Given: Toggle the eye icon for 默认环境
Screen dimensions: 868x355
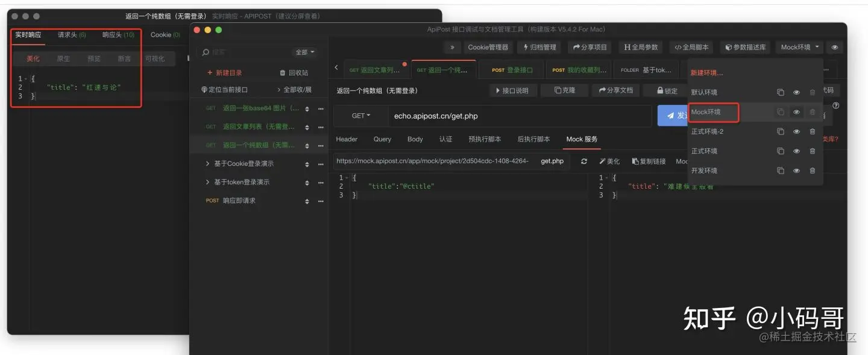Looking at the screenshot, I should (796, 92).
